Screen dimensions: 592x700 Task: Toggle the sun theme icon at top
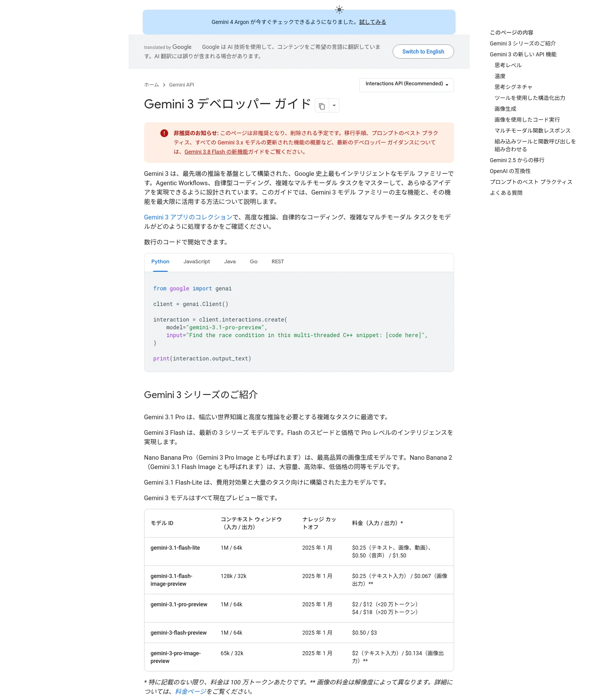339,9
